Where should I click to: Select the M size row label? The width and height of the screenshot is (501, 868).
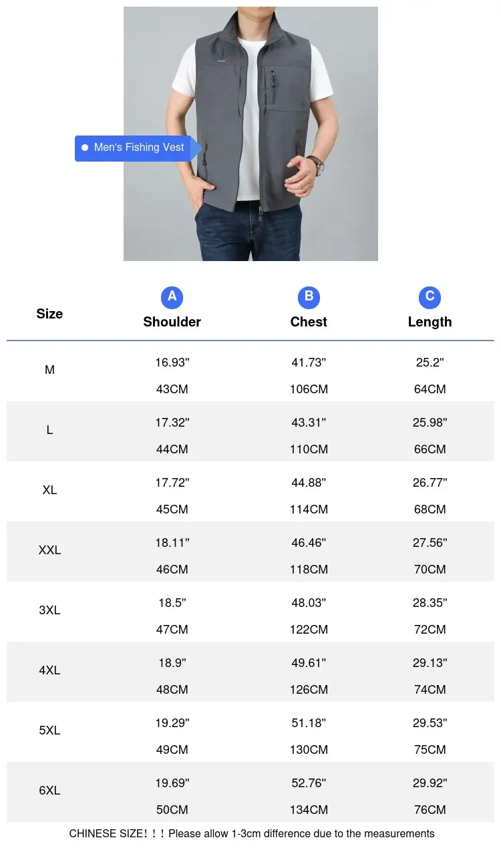click(49, 370)
